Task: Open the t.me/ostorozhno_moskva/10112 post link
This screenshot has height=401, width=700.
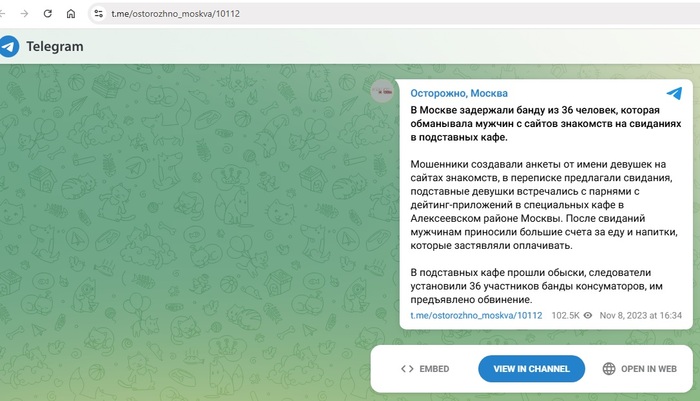Action: point(476,315)
